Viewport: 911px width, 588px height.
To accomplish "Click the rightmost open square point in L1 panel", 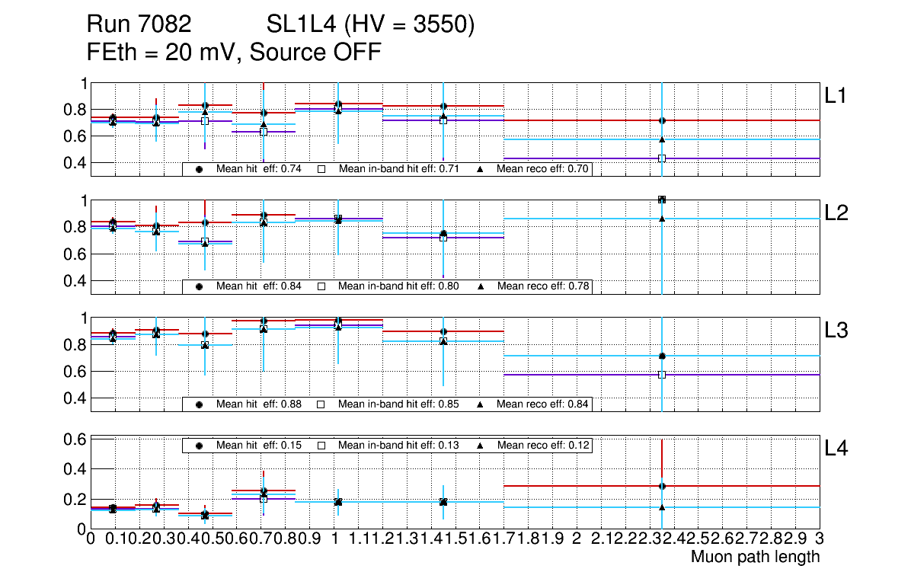I will click(x=662, y=158).
